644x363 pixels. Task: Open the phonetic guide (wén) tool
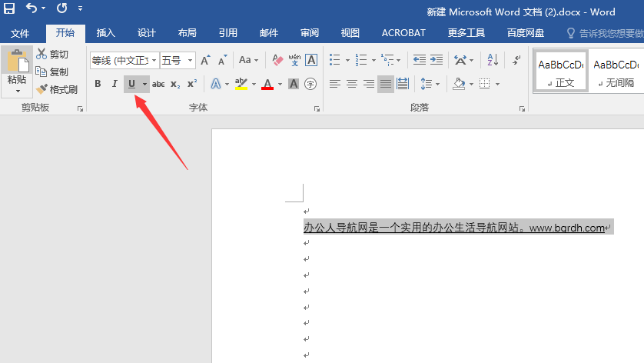coord(294,61)
